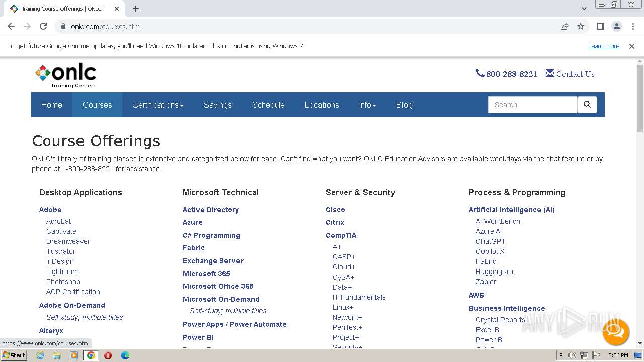644x362 pixels.
Task: Click the Action Center flag icon
Action: pos(596,355)
